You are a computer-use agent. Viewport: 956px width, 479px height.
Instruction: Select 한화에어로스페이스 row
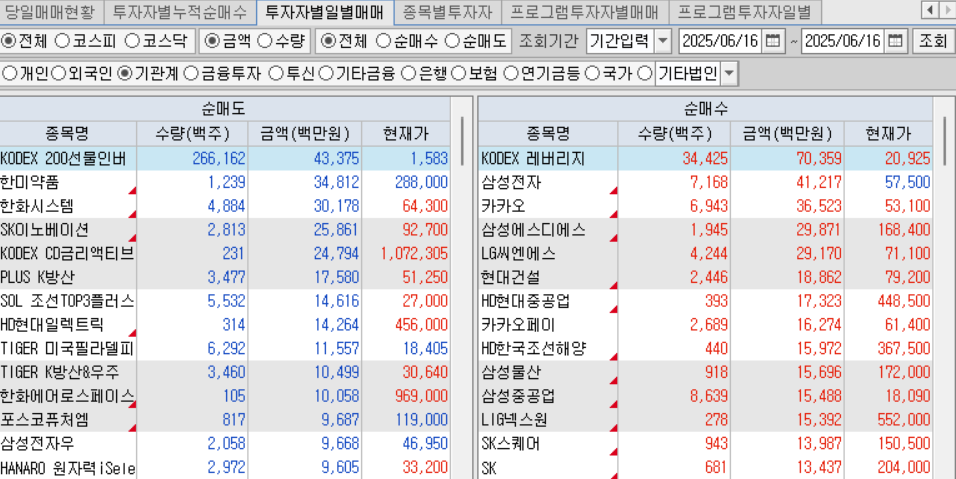225,397
